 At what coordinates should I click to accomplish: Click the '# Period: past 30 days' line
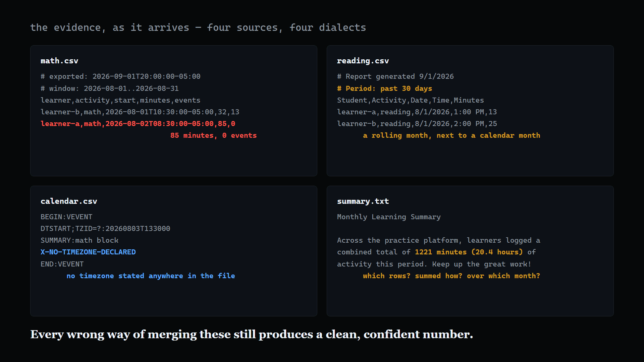(385, 88)
